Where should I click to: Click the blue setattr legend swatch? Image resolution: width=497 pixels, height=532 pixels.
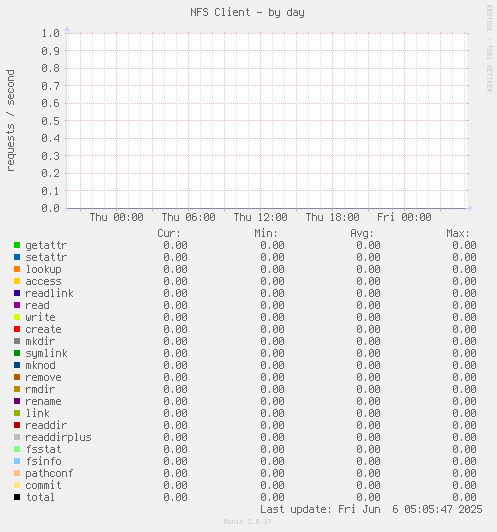17,257
